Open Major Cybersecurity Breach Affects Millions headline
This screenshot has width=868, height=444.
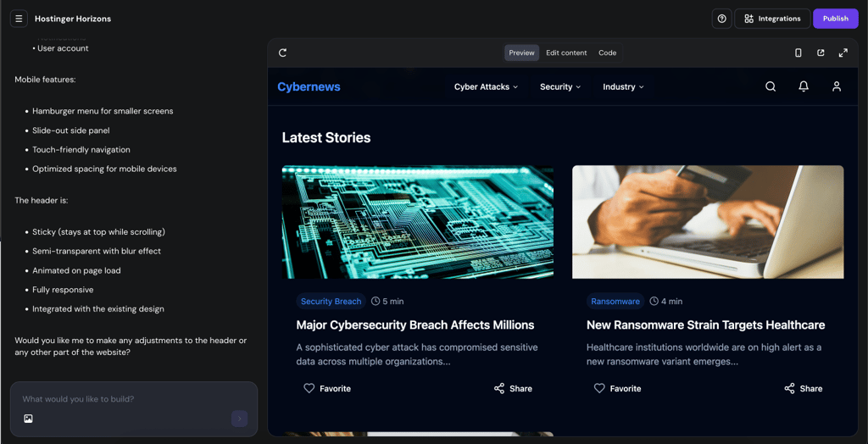point(415,325)
